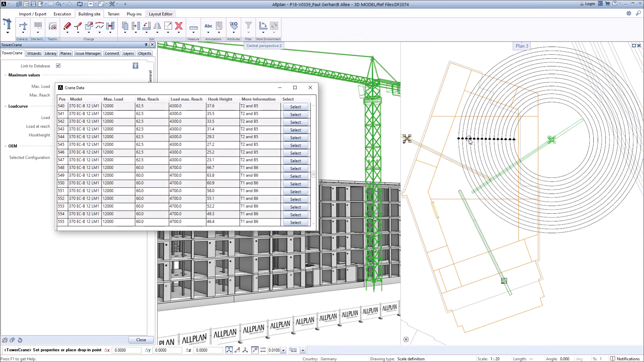Viewport: 644px width, 362px height.
Task: Click the Crane Data table scrollbar thumb
Action: [x=313, y=174]
